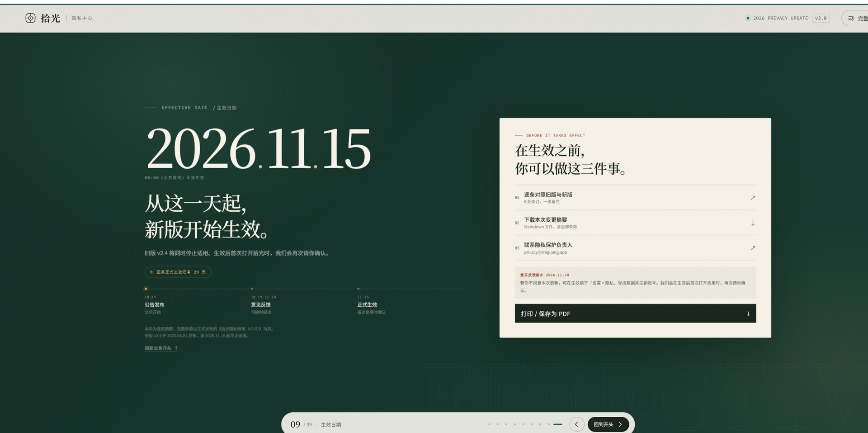The image size is (868, 433).
Task: Click the 2026 PRIVACY UPDATE status label
Action: (x=780, y=18)
